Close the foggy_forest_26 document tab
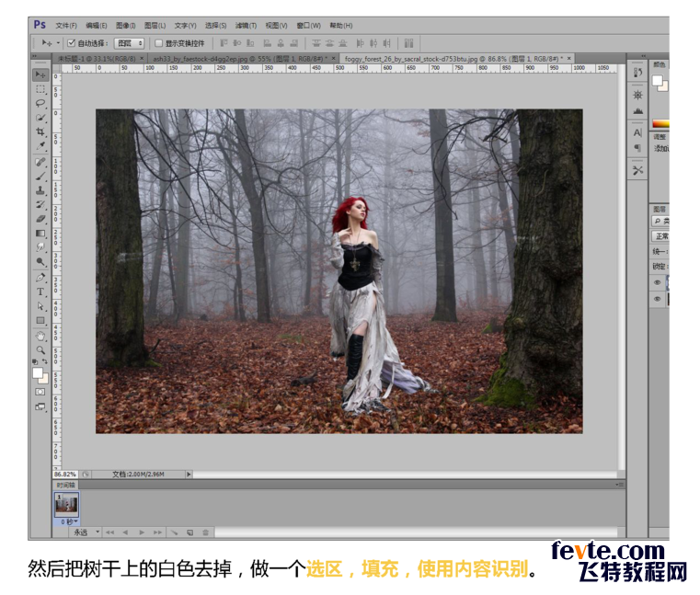Viewport: 700px width, 595px height. tap(568, 58)
